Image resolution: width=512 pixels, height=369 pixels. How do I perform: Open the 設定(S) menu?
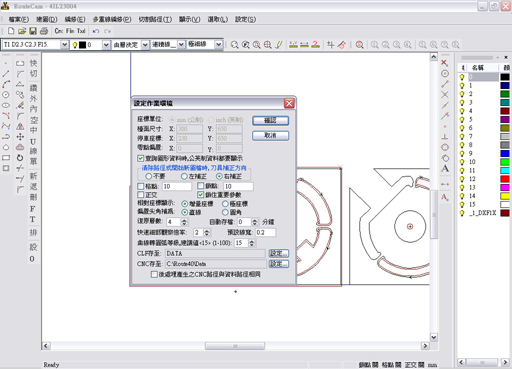245,19
